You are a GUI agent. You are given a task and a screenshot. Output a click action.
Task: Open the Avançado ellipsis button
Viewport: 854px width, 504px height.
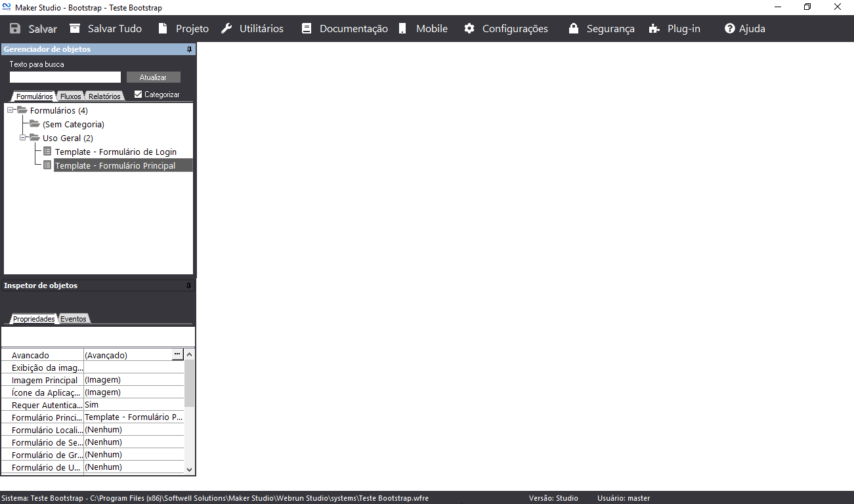click(177, 354)
